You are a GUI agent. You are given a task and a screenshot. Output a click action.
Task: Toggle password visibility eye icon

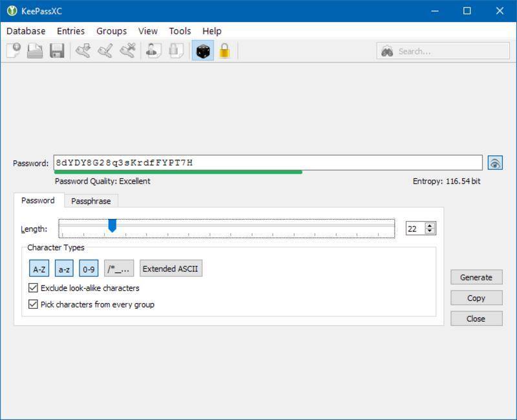point(495,163)
